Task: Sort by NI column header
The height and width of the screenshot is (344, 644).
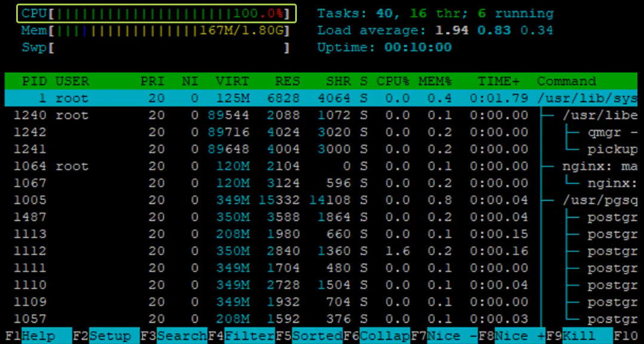Action: [191, 81]
